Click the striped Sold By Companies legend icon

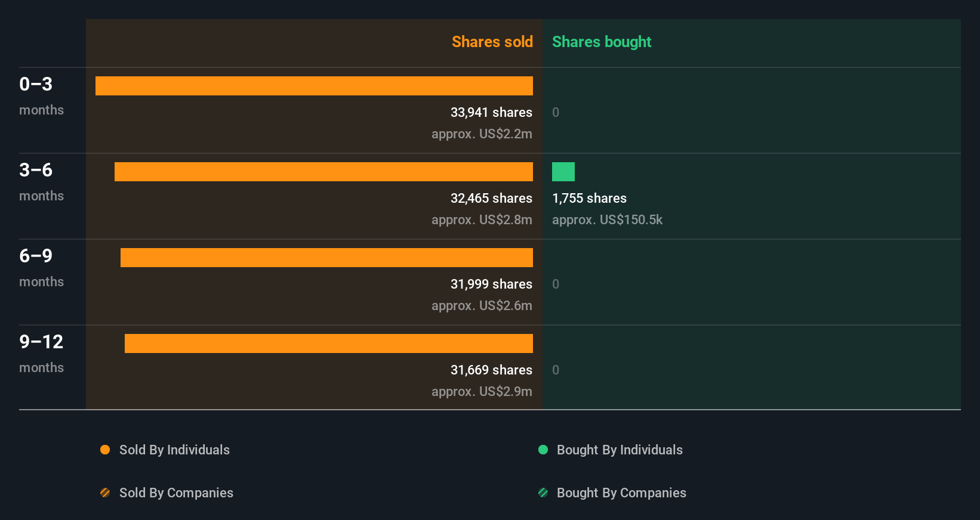pos(105,493)
